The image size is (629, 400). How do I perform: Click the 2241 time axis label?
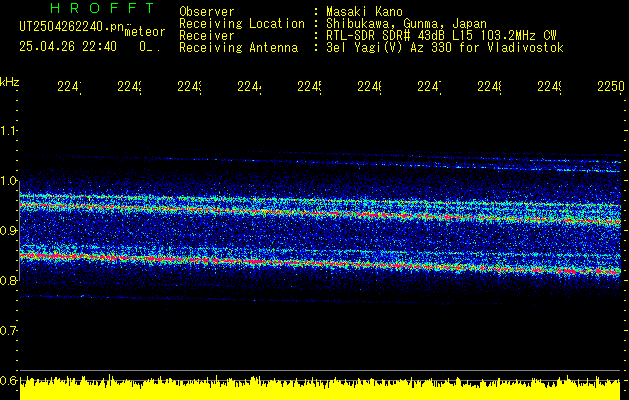pyautogui.click(x=69, y=86)
